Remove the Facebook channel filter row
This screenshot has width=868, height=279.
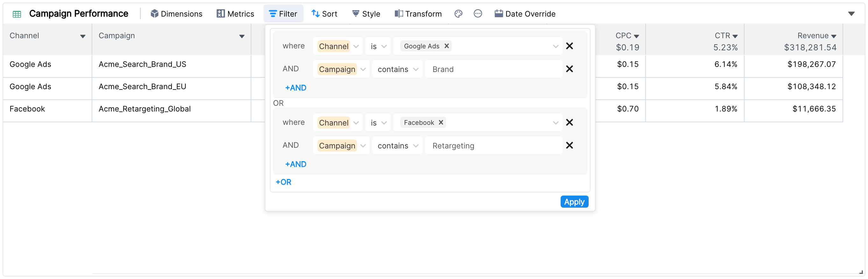[570, 123]
